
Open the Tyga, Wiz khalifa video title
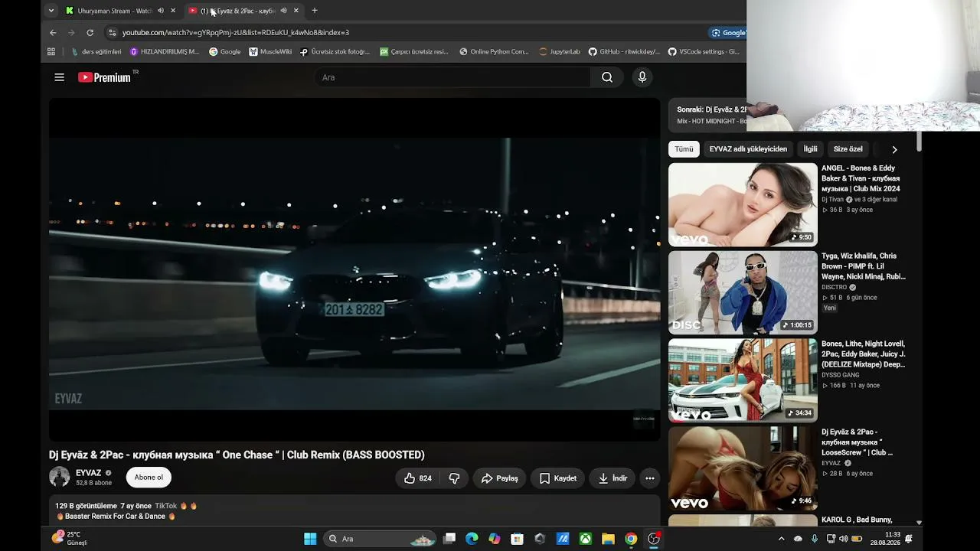pyautogui.click(x=864, y=266)
